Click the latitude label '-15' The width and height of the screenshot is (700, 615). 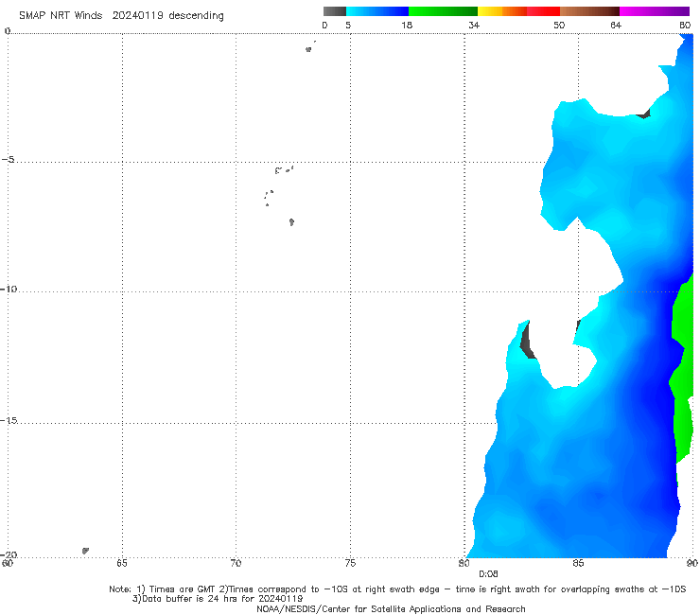click(x=9, y=420)
